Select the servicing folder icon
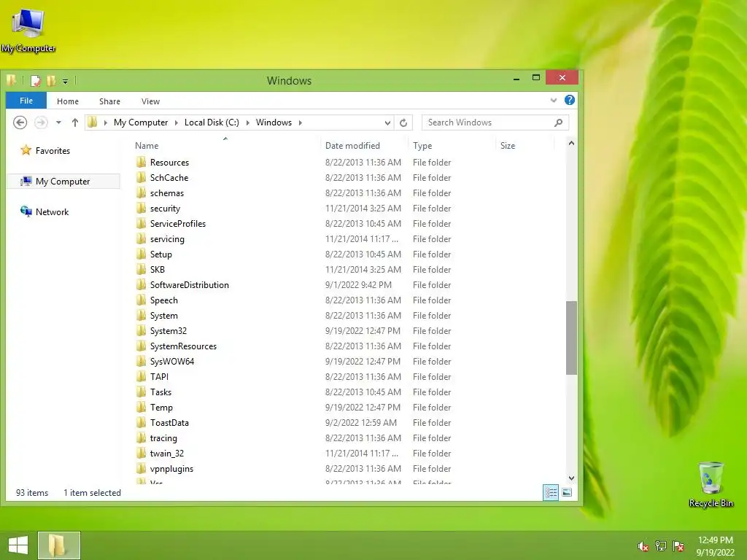 click(x=141, y=239)
